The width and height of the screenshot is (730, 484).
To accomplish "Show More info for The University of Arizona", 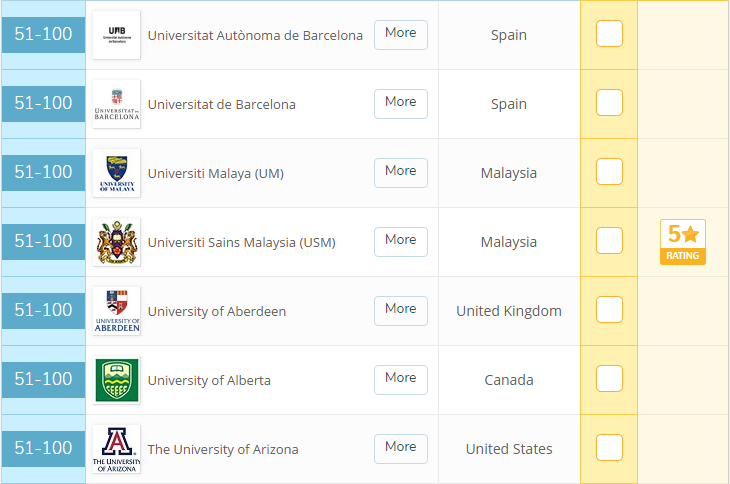I will 400,448.
